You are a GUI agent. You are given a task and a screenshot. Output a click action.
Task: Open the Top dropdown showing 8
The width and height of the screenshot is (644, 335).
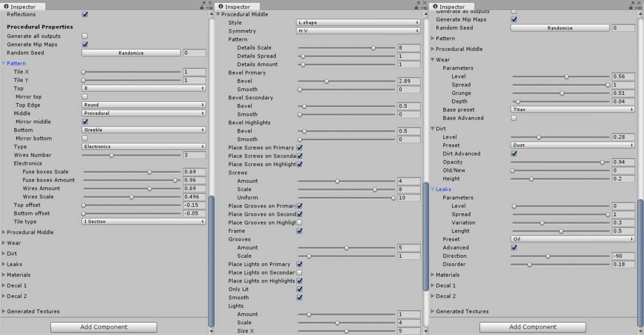click(143, 88)
